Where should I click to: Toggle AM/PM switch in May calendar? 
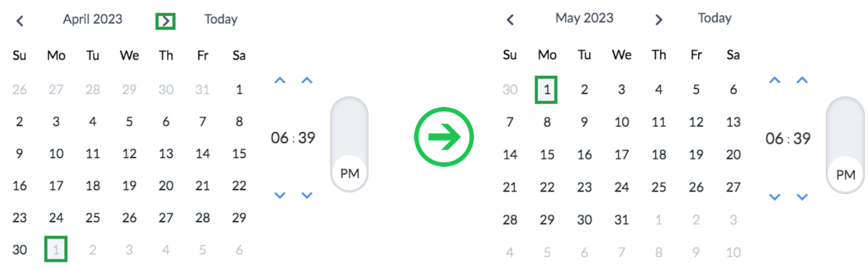pyautogui.click(x=845, y=144)
